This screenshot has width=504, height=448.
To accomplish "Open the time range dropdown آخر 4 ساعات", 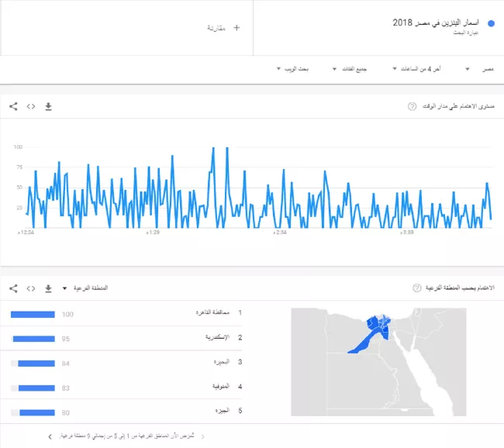I will [x=417, y=70].
